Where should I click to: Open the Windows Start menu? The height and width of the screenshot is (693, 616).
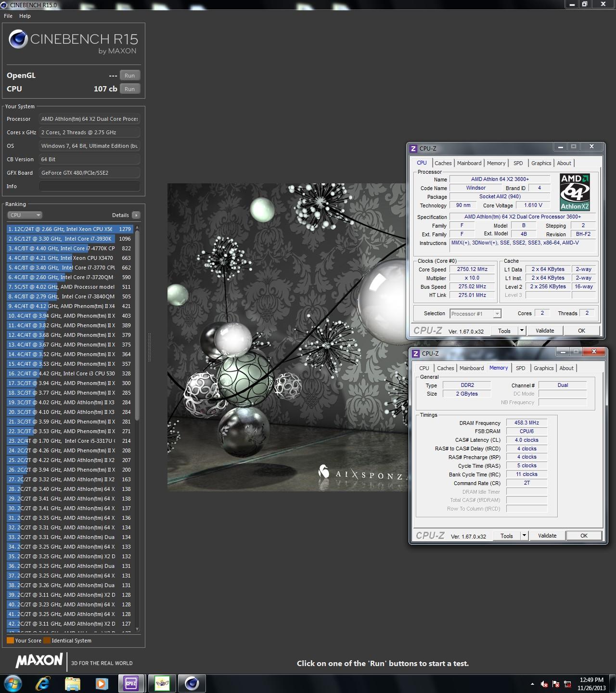13,683
